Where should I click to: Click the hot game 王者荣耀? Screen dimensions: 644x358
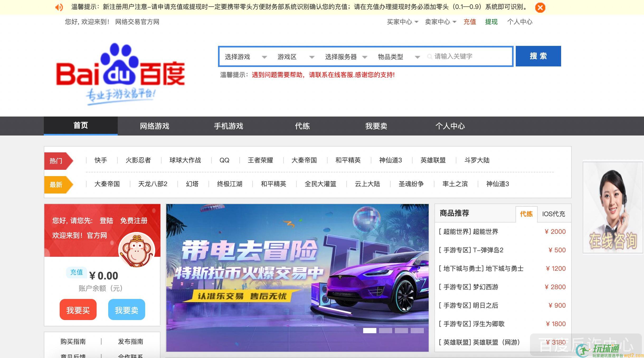pyautogui.click(x=260, y=160)
